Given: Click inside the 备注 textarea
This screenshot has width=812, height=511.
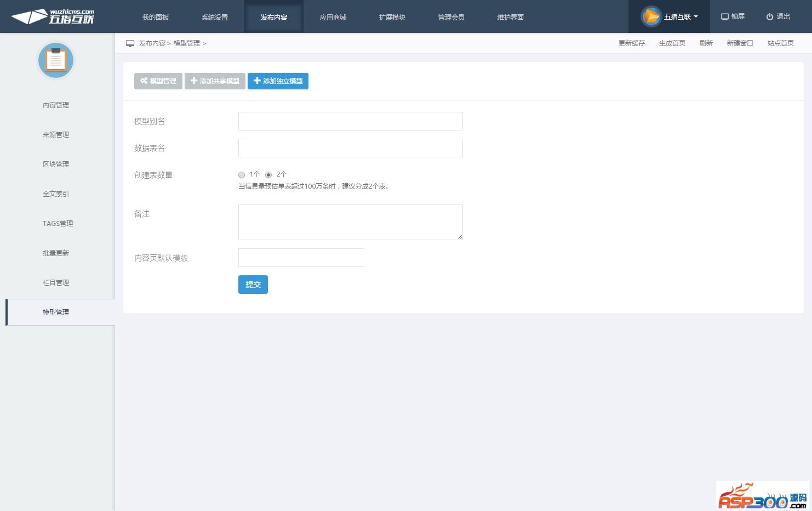Looking at the screenshot, I should 351,222.
